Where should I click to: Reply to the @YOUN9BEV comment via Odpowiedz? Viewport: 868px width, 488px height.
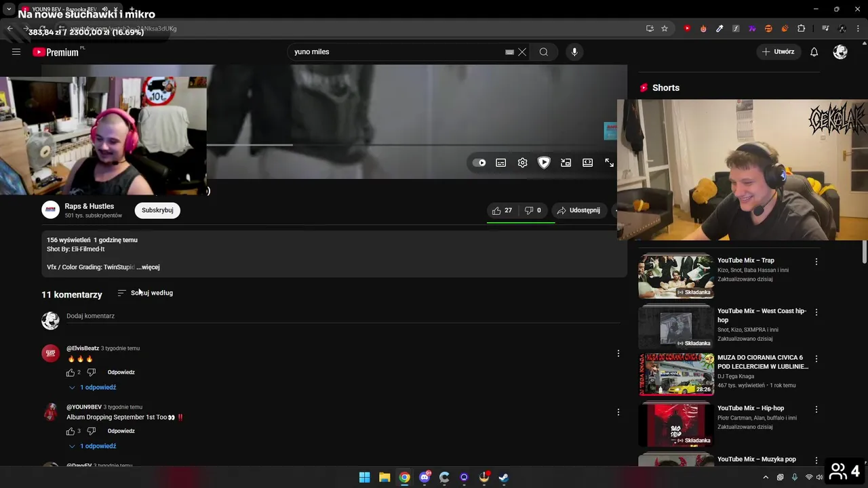(121, 431)
